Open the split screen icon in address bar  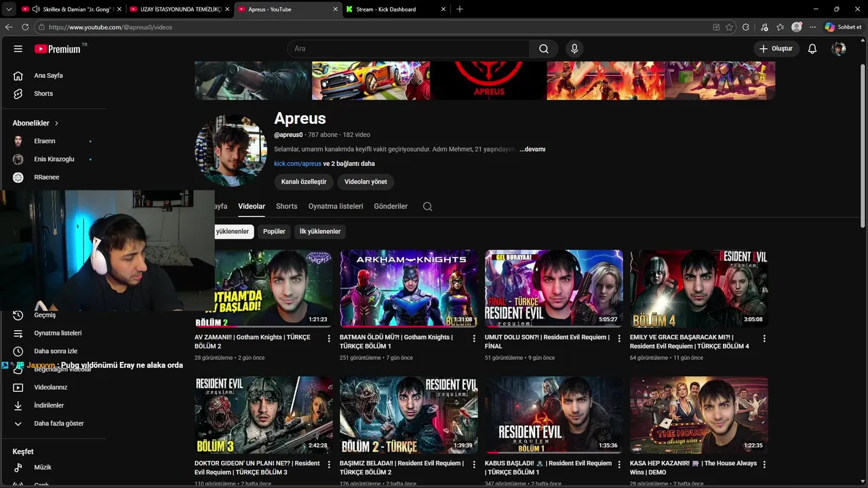point(716,27)
